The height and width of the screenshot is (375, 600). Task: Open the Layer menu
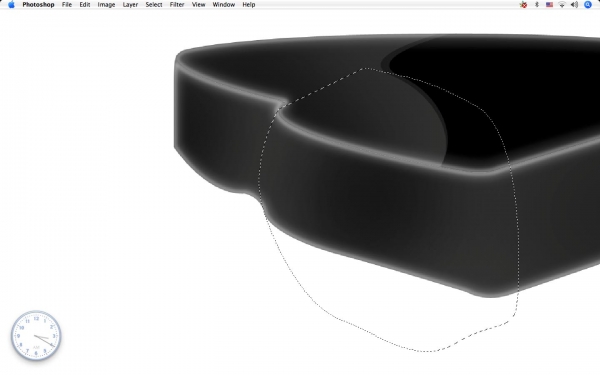click(x=130, y=5)
